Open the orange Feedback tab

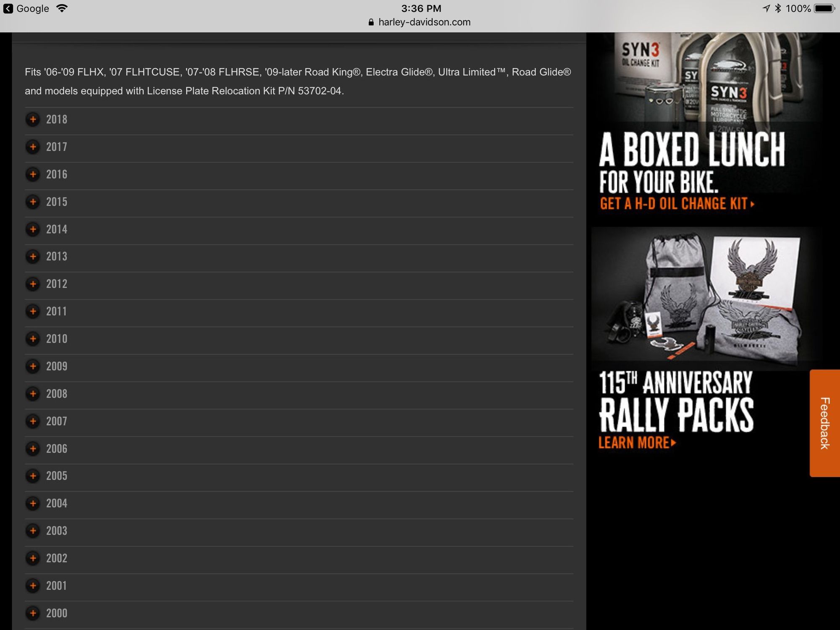point(824,423)
